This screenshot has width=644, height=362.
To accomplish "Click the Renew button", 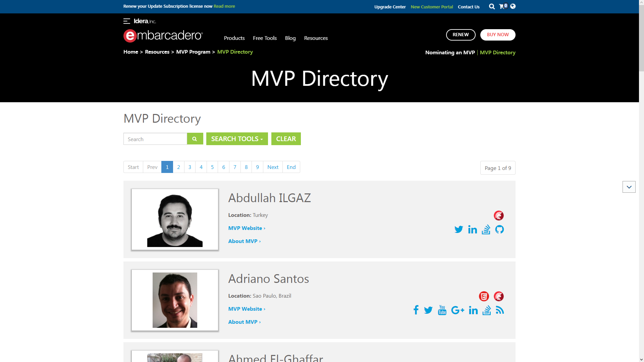I will [461, 35].
